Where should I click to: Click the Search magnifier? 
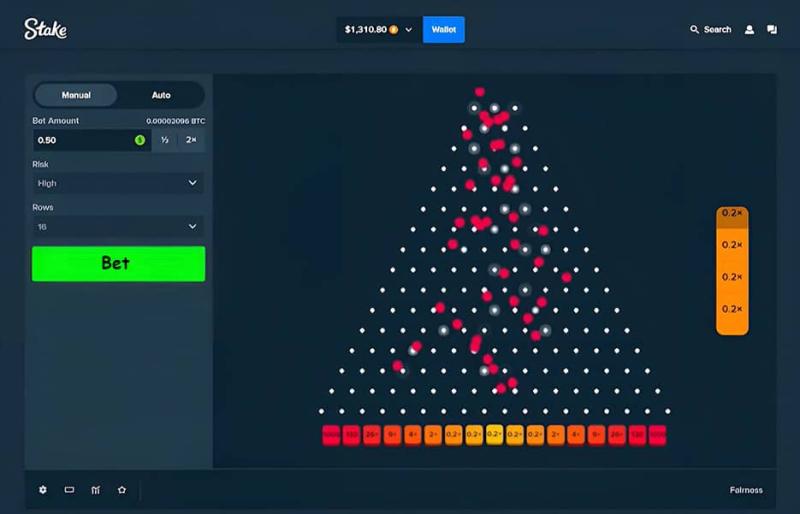pos(710,30)
